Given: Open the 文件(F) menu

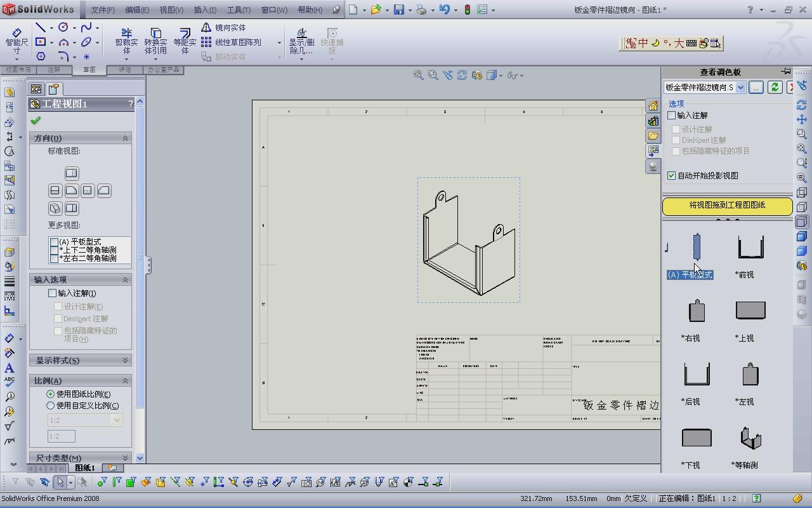Looking at the screenshot, I should pyautogui.click(x=103, y=10).
